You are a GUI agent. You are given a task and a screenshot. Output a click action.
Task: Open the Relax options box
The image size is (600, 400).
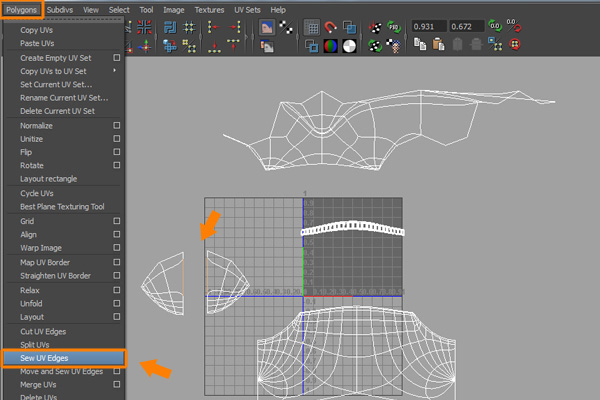(x=117, y=289)
